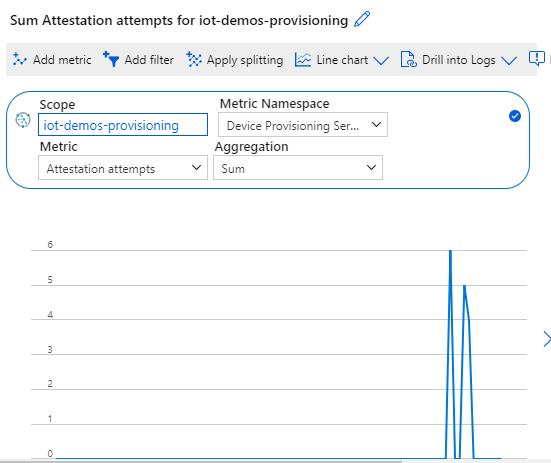Click the iot-demos-provisioning scope field

coord(123,125)
